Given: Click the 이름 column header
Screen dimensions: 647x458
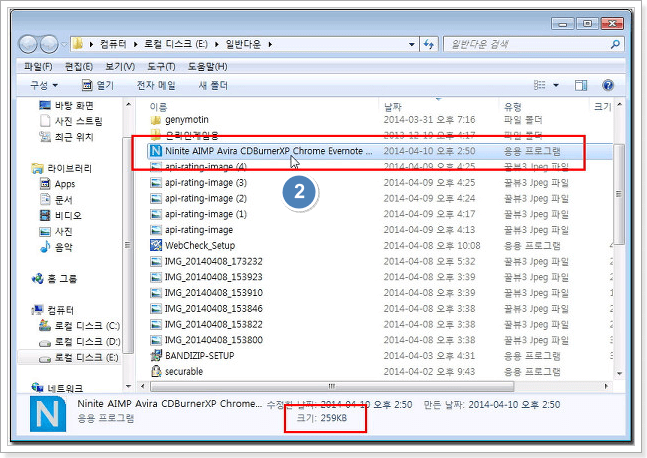Looking at the screenshot, I should [x=158, y=107].
